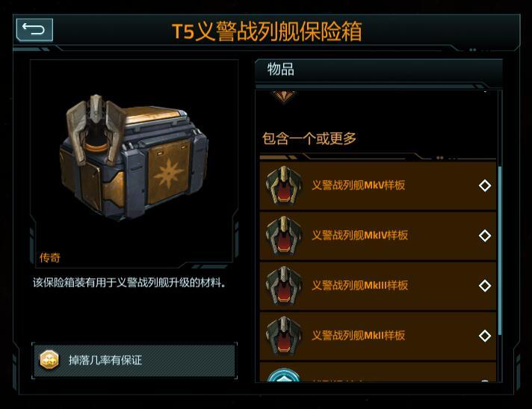The width and height of the screenshot is (532, 409).
Task: Click the back arrow button
Action: point(34,29)
